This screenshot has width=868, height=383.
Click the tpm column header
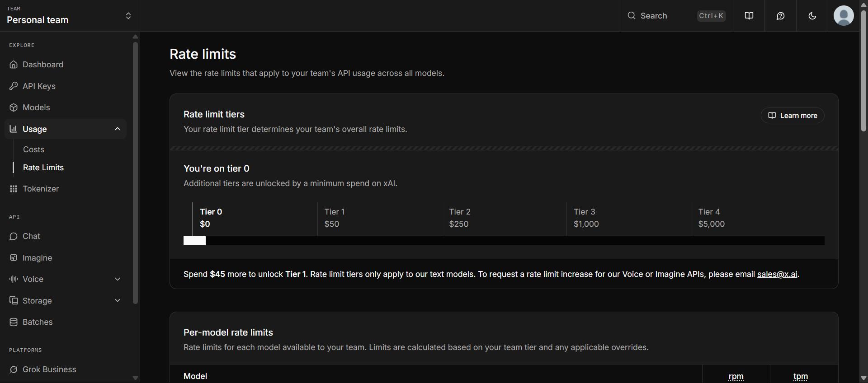click(x=800, y=376)
